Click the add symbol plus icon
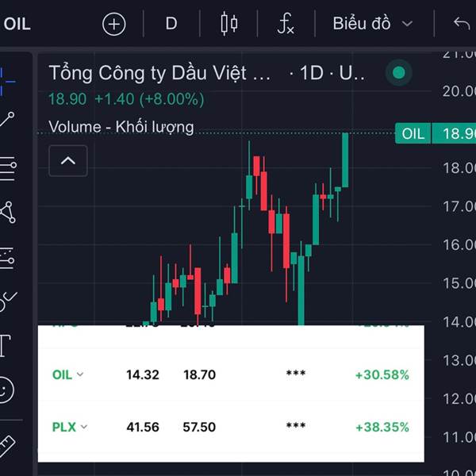Screen dimensions: 476x476 point(114,24)
